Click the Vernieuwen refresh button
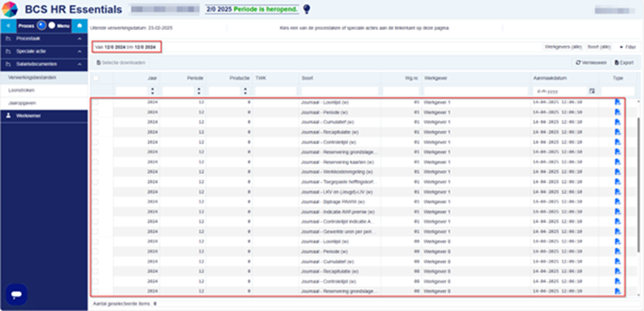The image size is (644, 311). [x=591, y=63]
